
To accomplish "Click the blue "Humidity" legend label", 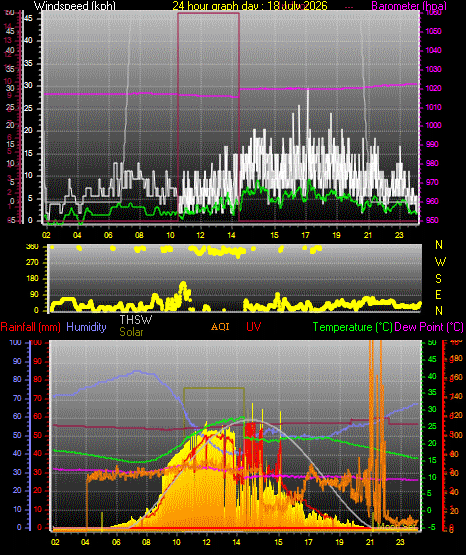I will click(x=86, y=327).
